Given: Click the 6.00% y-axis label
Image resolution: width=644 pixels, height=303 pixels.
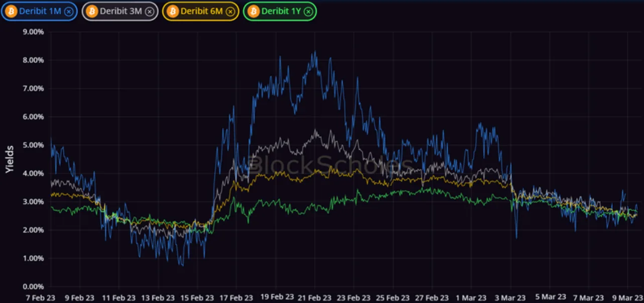Looking at the screenshot, I should (34, 117).
